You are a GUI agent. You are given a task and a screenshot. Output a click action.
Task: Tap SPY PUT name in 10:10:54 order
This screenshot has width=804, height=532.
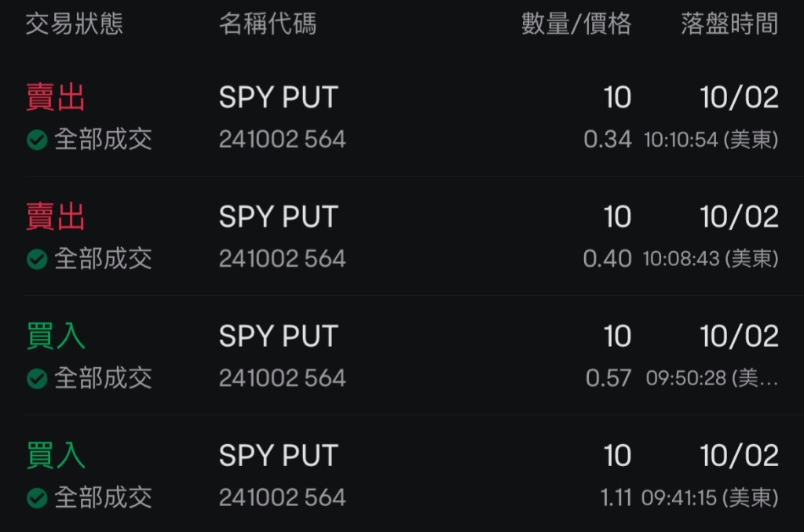point(278,98)
